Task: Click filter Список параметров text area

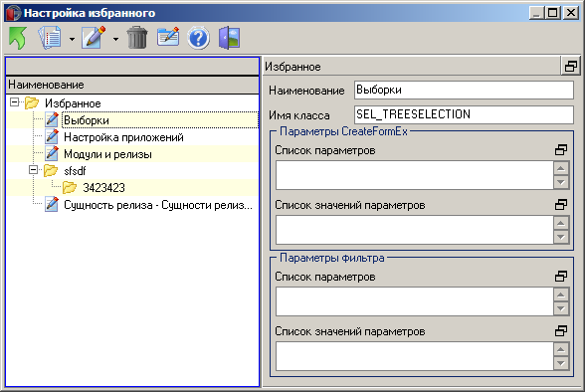Action: click(x=414, y=301)
